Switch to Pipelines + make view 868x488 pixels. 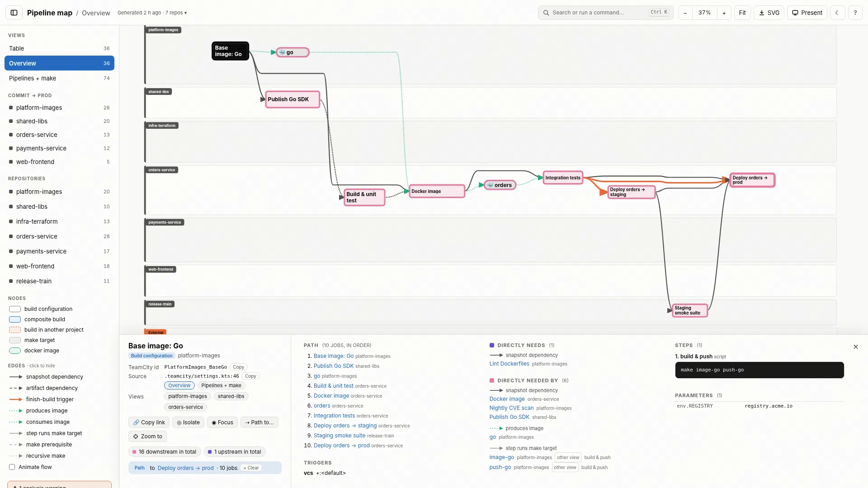[x=59, y=78]
